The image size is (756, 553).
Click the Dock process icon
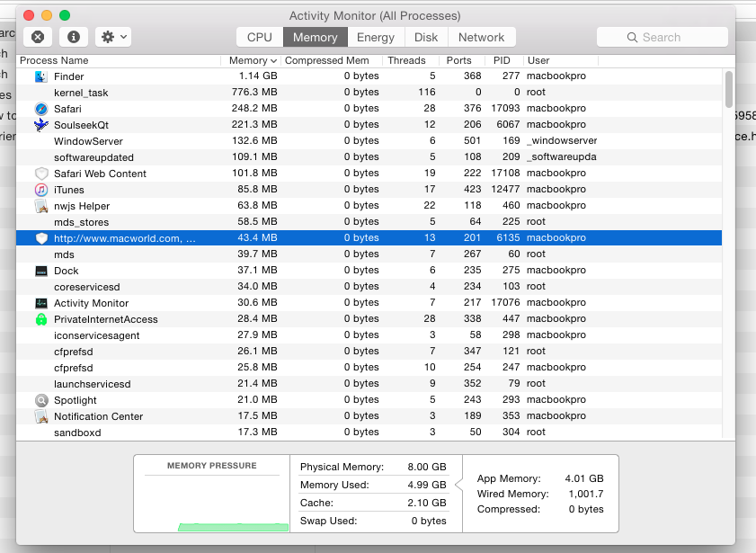[41, 271]
